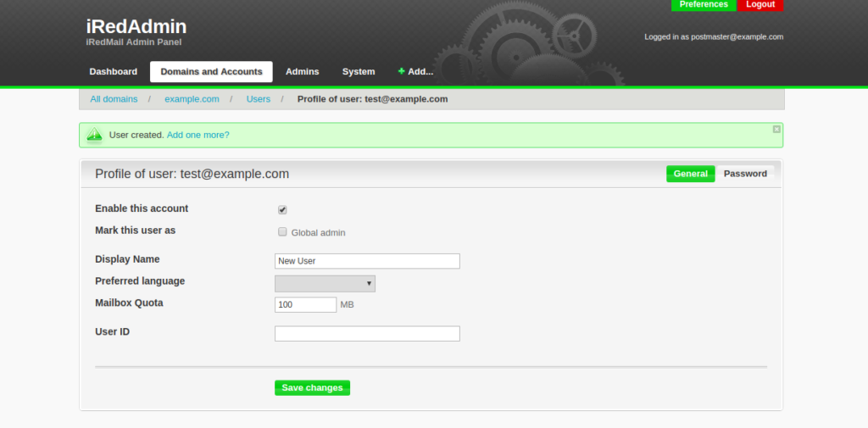Go to the Admins tab

pos(303,72)
